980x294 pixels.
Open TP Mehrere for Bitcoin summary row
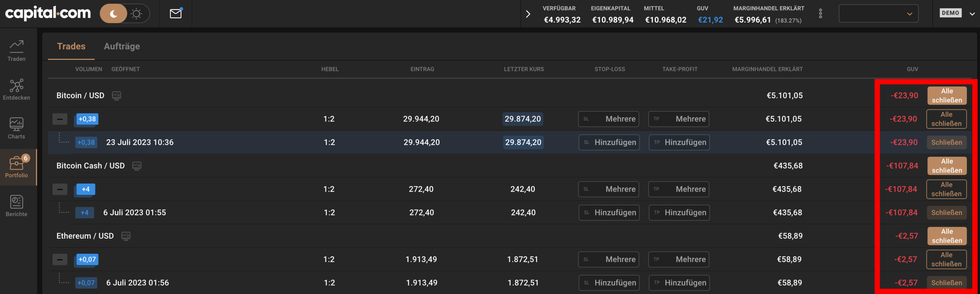(678, 119)
